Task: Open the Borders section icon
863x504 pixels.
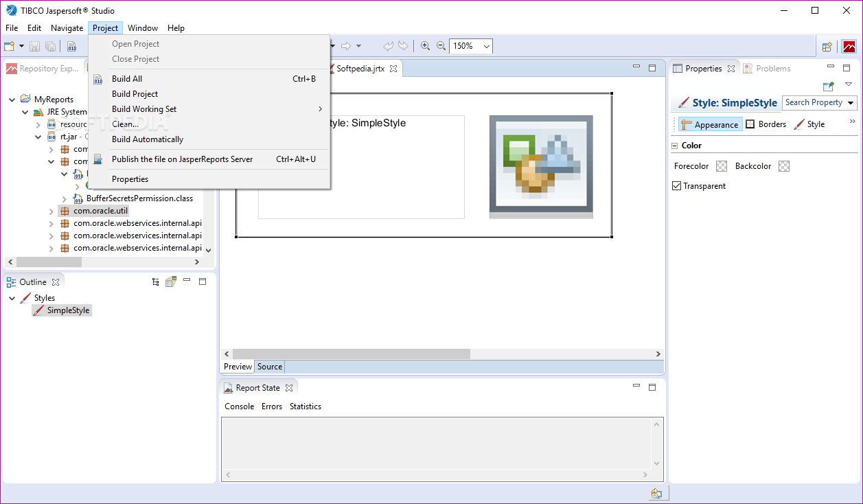Action: click(x=750, y=124)
